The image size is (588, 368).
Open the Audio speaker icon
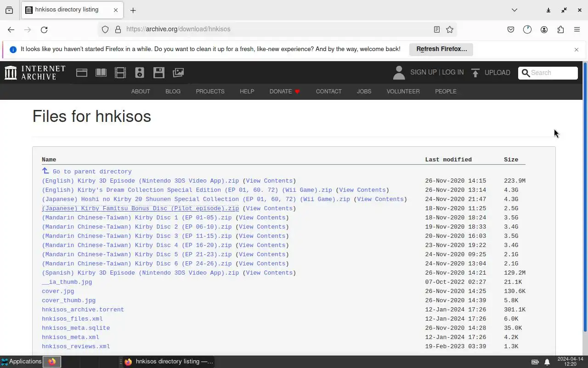[x=140, y=73]
